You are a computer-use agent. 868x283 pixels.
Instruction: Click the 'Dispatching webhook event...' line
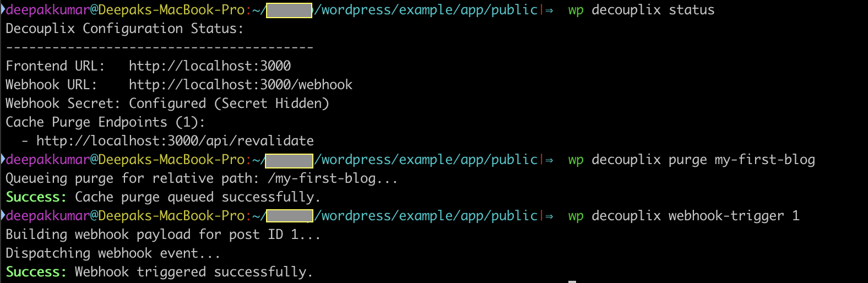tap(113, 253)
